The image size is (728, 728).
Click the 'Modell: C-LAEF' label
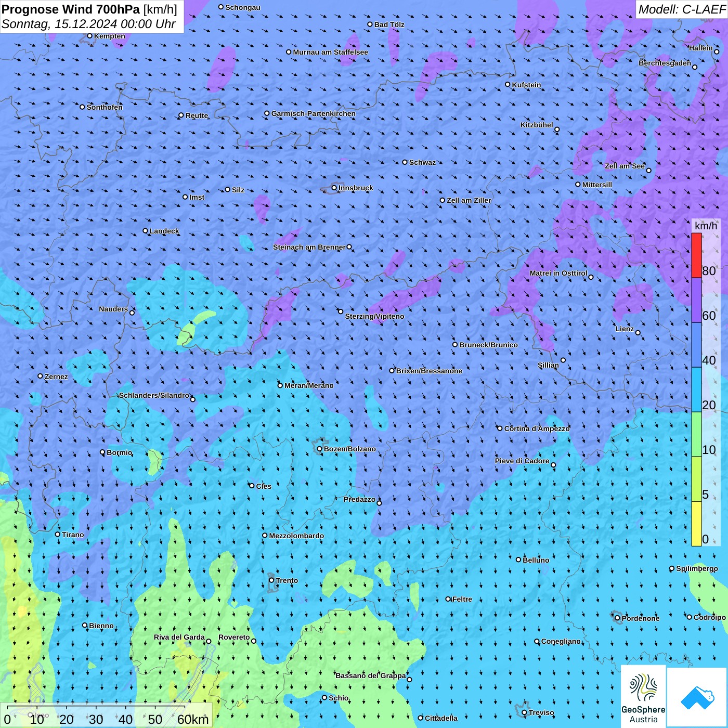coord(682,9)
